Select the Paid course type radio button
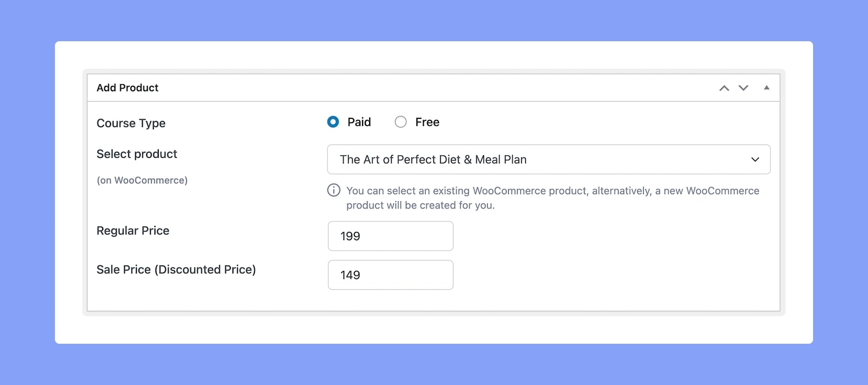The height and width of the screenshot is (385, 868). coord(333,122)
